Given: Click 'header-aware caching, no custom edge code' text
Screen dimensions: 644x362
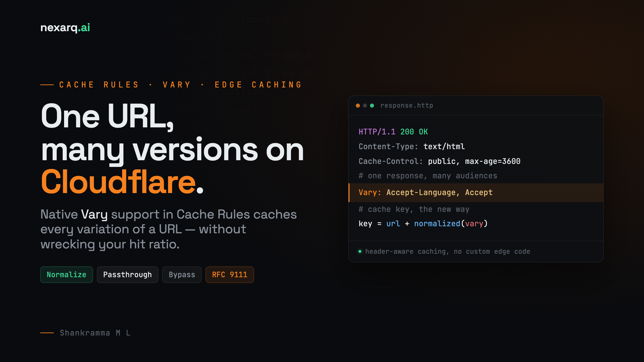Looking at the screenshot, I should (x=447, y=251).
